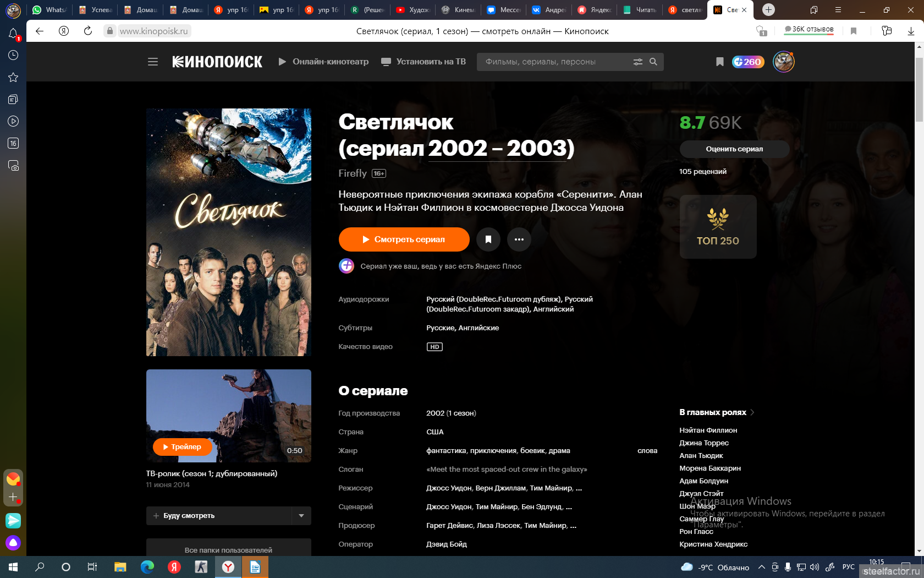Switch input language РУС in tray
The image size is (924, 578).
[x=849, y=567]
